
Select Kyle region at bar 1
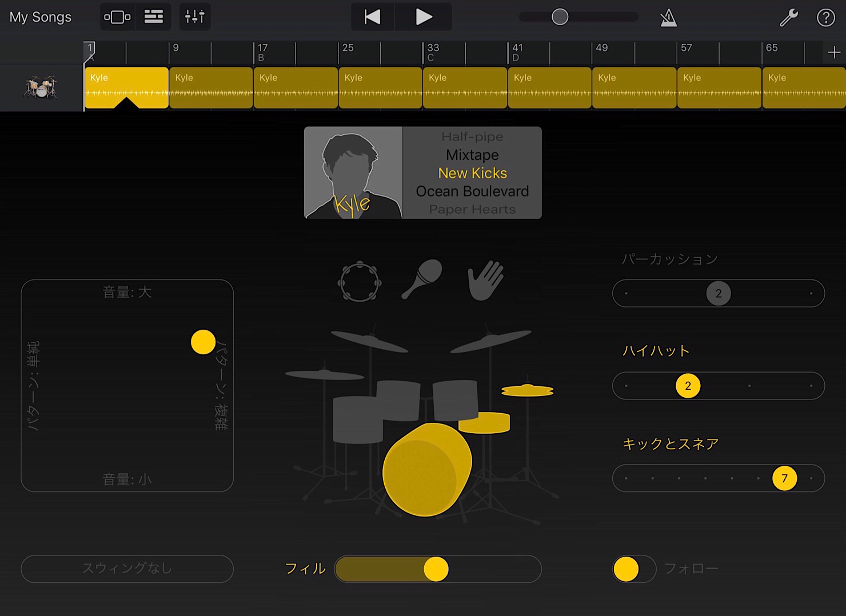(126, 87)
